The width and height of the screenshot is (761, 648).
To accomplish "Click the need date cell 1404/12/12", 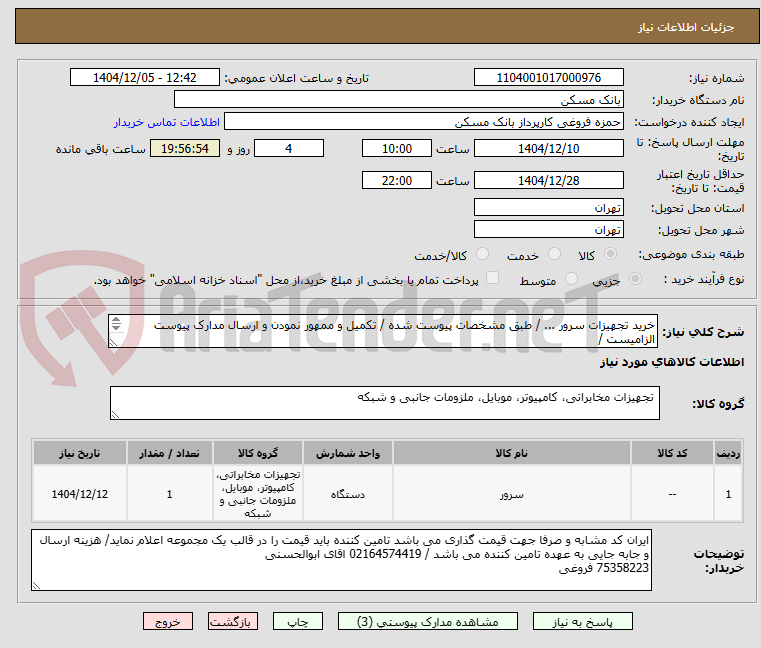I will pyautogui.click(x=80, y=494).
